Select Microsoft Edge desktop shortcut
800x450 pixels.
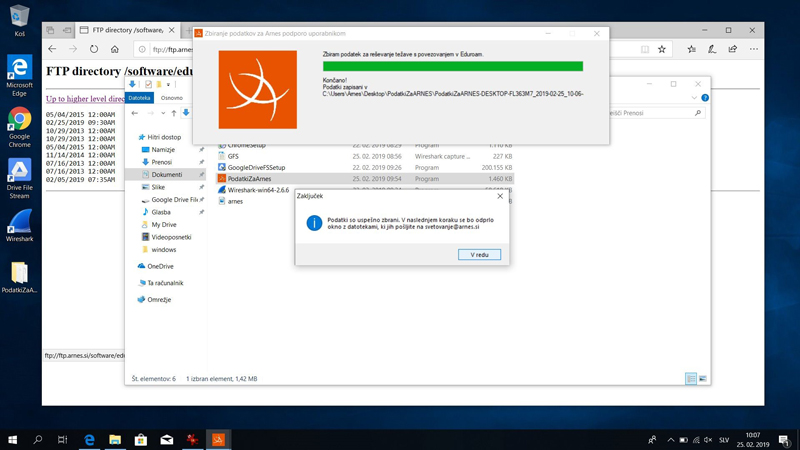point(19,76)
